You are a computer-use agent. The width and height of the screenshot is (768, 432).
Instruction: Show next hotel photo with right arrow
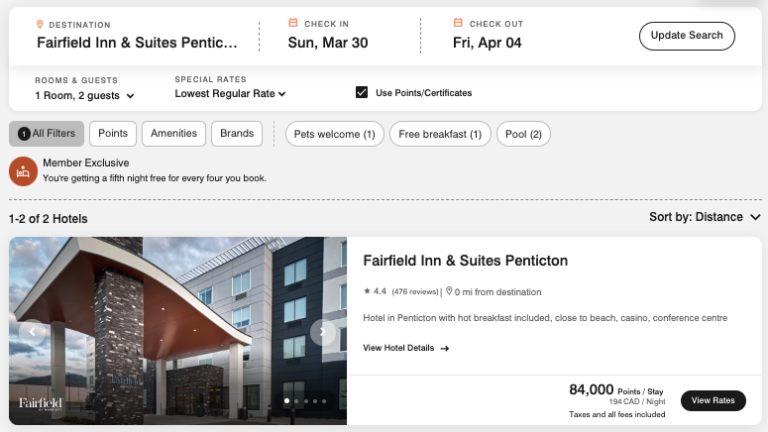tap(323, 332)
